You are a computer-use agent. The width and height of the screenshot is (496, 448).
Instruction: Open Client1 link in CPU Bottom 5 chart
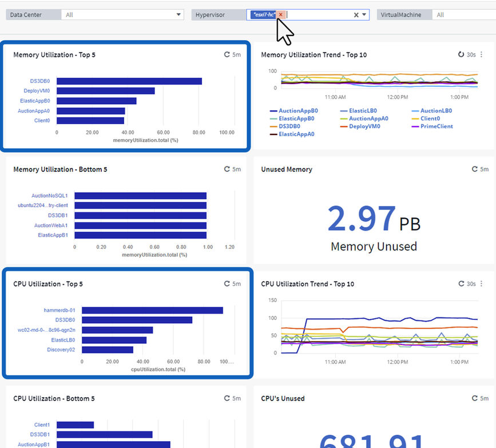pos(42,425)
